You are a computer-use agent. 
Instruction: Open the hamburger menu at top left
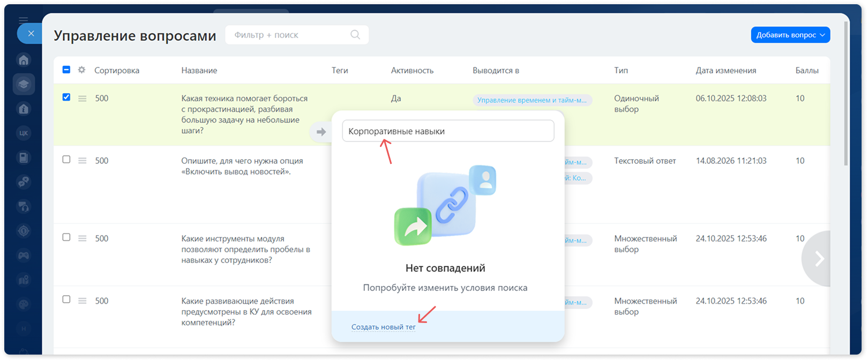point(23,20)
